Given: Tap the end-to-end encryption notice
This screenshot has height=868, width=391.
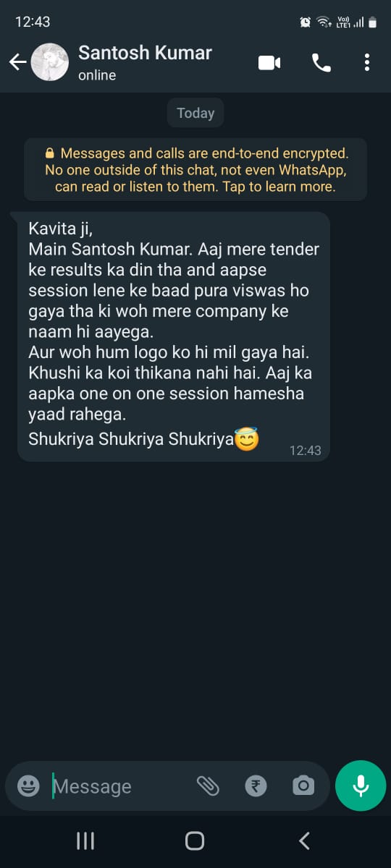Looking at the screenshot, I should pyautogui.click(x=195, y=170).
